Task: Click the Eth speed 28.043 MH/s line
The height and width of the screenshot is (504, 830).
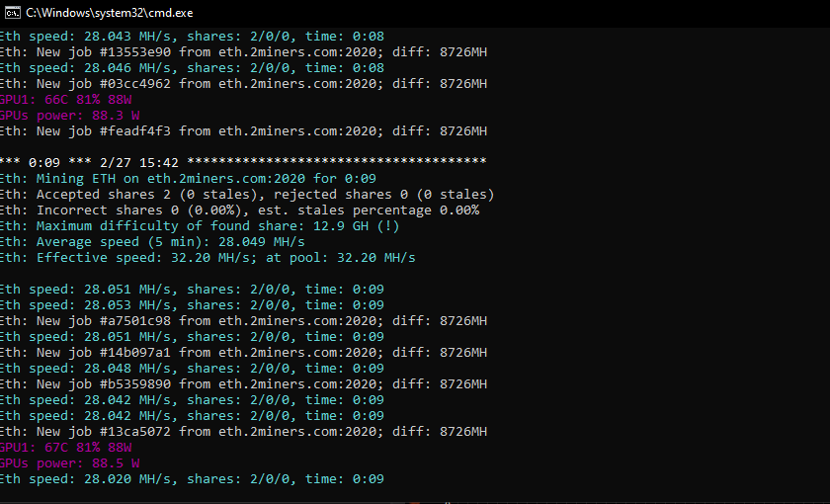Action: coord(192,36)
